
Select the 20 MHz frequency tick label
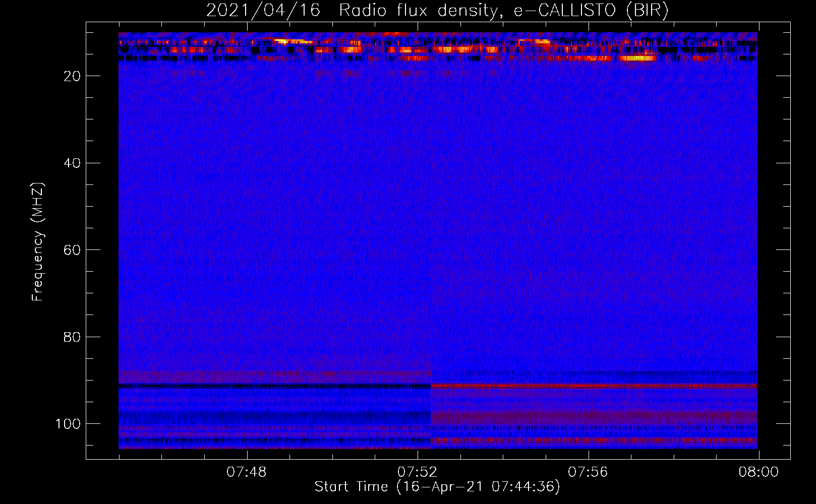(72, 76)
